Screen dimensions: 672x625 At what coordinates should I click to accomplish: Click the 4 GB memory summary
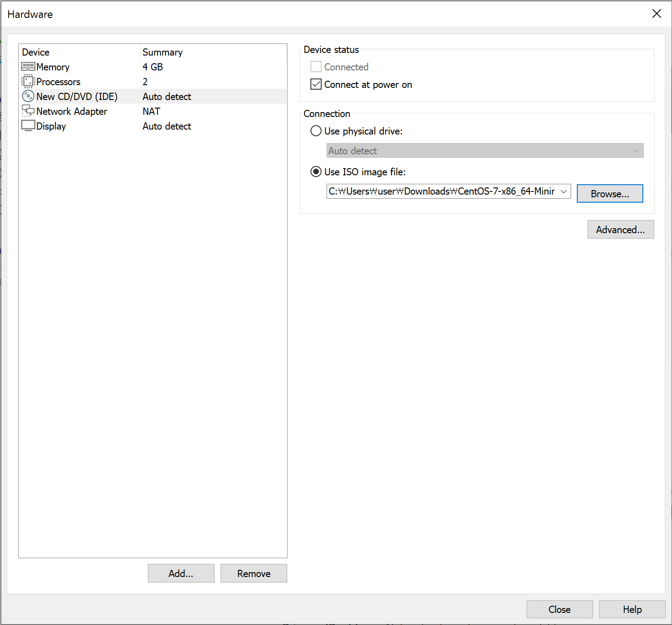point(153,67)
